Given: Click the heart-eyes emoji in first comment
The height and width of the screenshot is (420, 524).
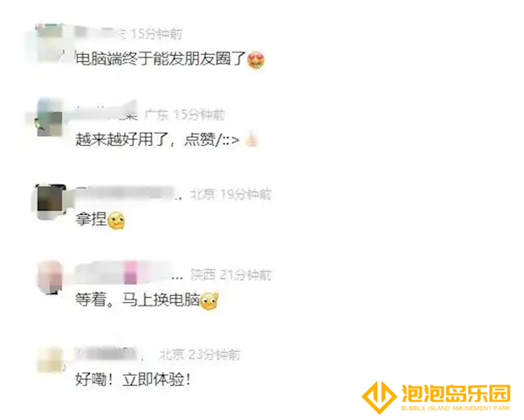Looking at the screenshot, I should 256,60.
